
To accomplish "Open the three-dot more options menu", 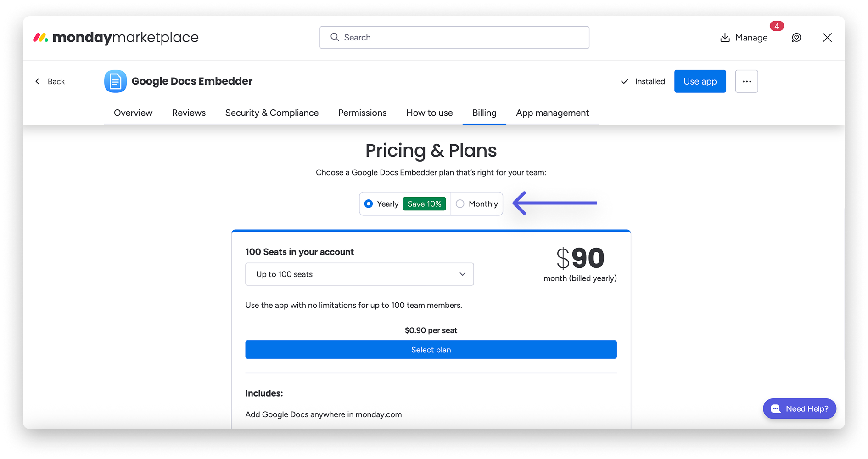I will pyautogui.click(x=746, y=81).
